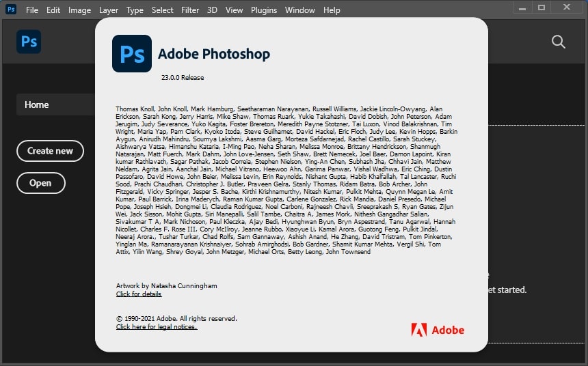Screen dimensions: 588x366
Task: Click the name Thomas Knoll in credits
Action: coord(135,109)
